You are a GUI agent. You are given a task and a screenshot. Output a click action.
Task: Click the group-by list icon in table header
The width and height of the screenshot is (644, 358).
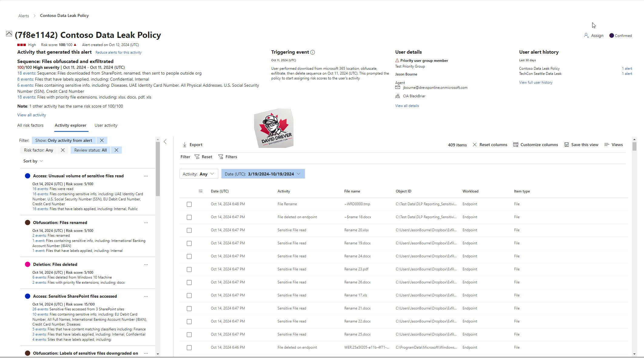[200, 191]
